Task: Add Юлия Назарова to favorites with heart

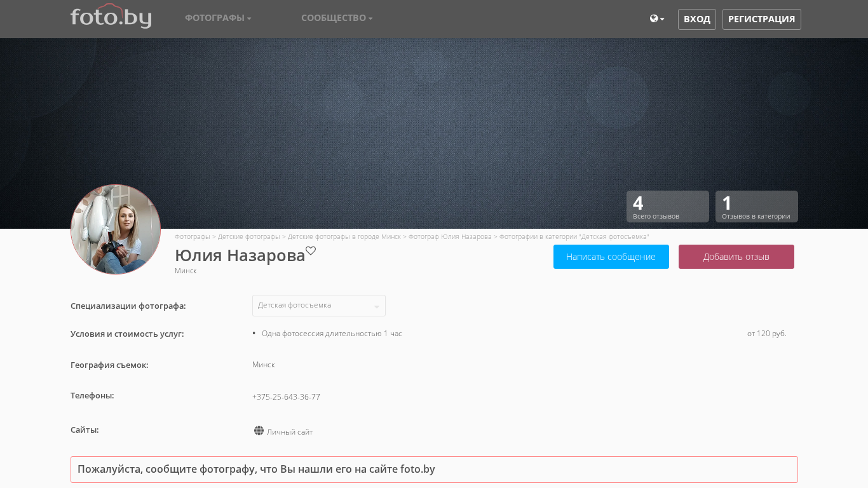Action: pos(311,251)
